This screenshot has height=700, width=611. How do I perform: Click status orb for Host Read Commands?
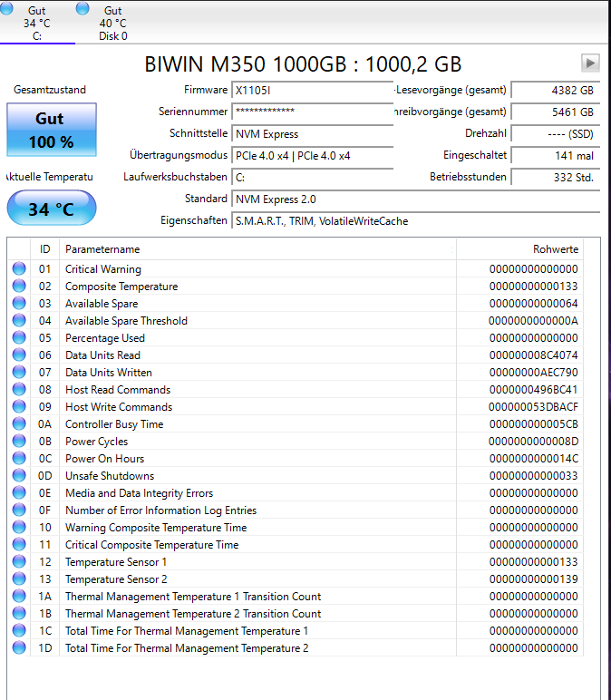tap(19, 389)
